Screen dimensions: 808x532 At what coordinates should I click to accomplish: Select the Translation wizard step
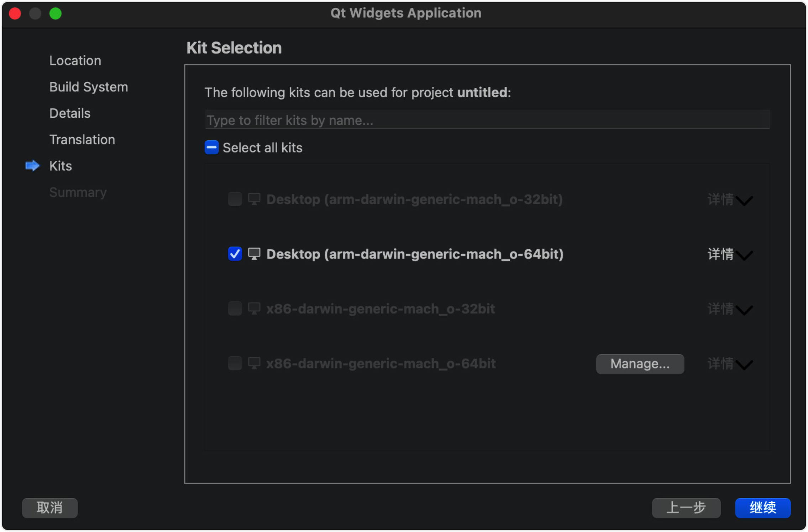tap(82, 139)
